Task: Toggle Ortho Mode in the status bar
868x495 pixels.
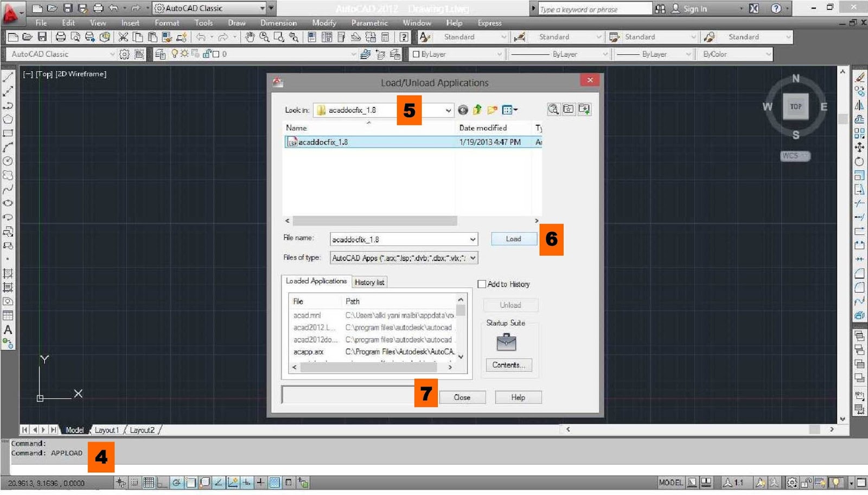Action: coord(163,482)
